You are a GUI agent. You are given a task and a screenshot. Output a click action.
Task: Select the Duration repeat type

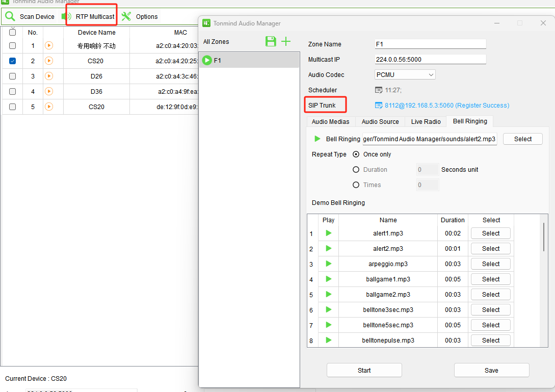coord(356,169)
